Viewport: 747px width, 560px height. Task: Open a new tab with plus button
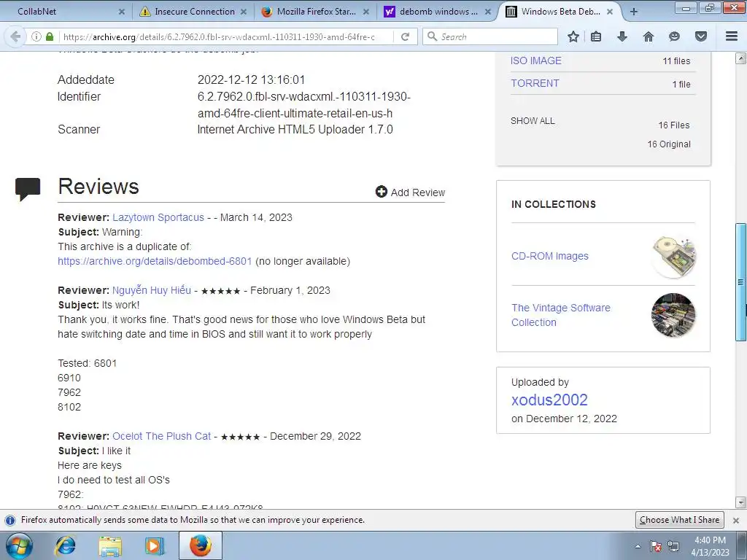634,12
